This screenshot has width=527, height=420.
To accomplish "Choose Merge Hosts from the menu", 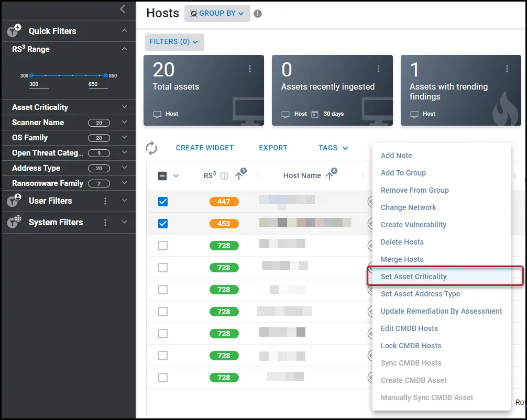I will tap(442, 259).
